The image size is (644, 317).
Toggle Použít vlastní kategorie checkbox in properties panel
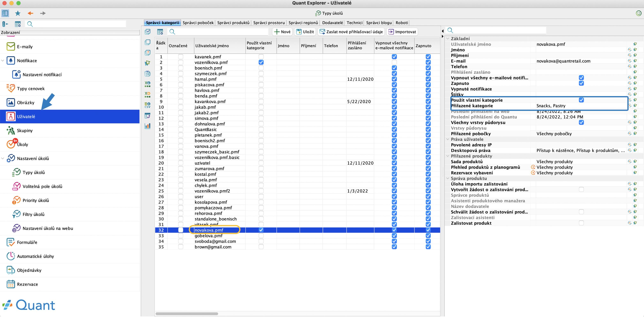tap(581, 100)
